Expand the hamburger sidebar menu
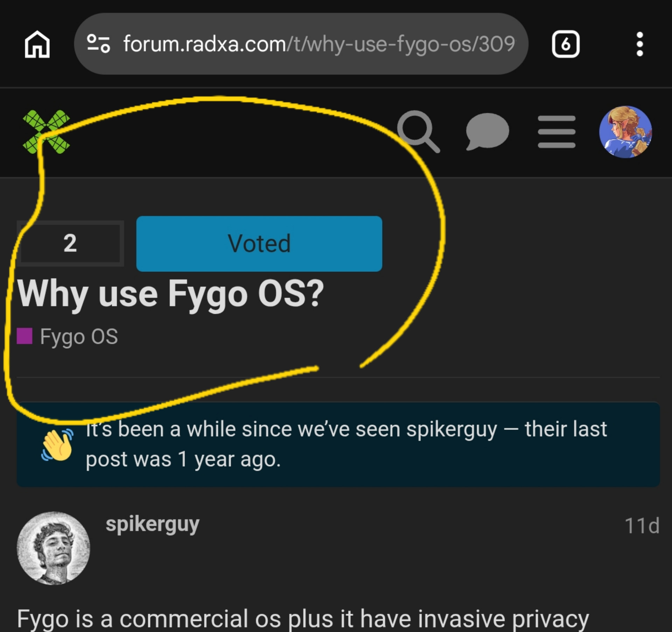 (x=556, y=132)
